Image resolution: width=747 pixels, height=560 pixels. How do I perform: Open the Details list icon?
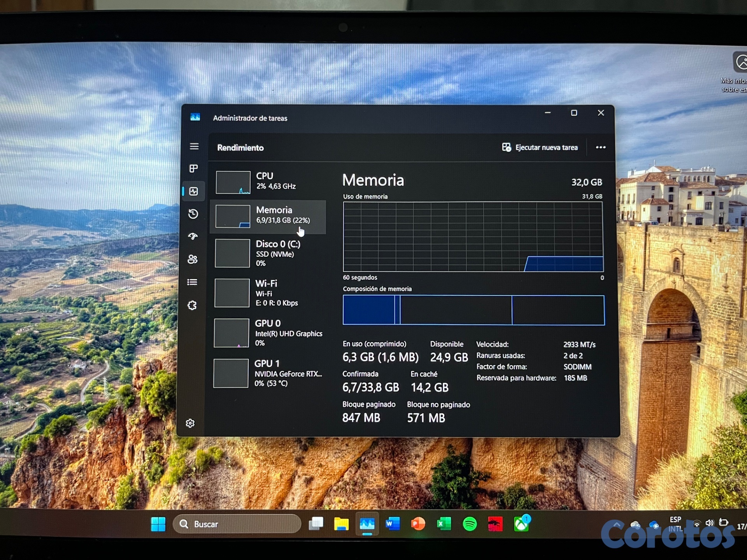[192, 282]
